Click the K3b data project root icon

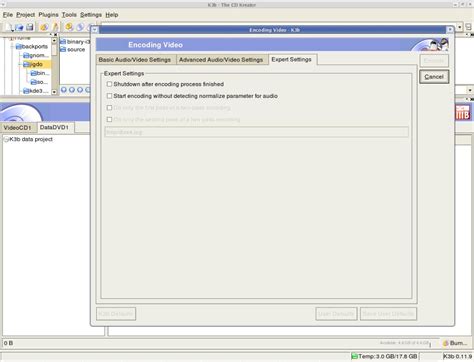pos(6,139)
